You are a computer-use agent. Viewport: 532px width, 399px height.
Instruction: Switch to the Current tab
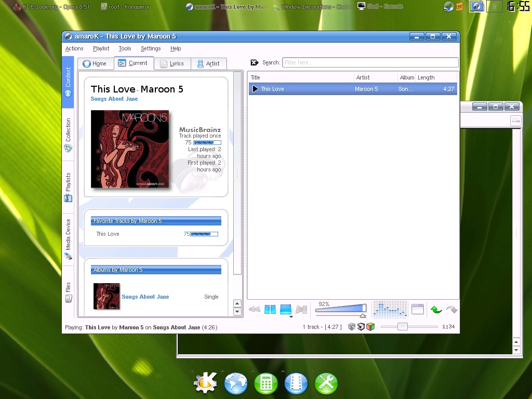[x=134, y=63]
